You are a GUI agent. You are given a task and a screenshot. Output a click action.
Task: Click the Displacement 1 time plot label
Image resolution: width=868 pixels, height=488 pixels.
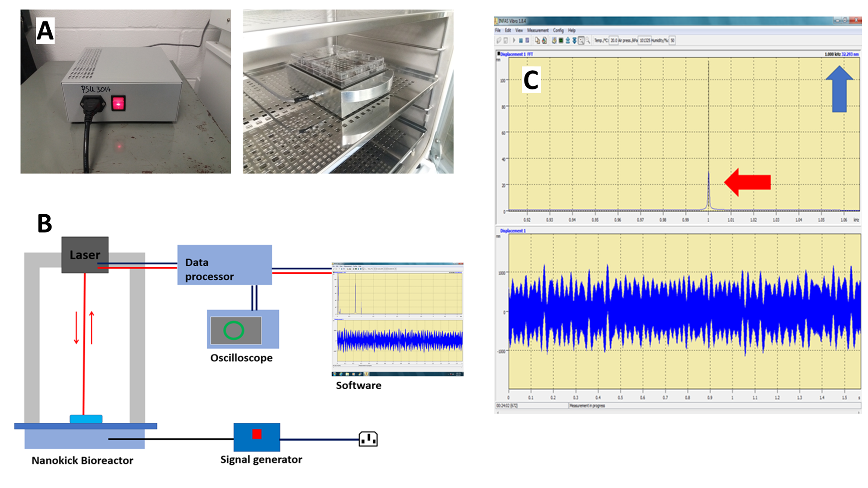coord(513,230)
